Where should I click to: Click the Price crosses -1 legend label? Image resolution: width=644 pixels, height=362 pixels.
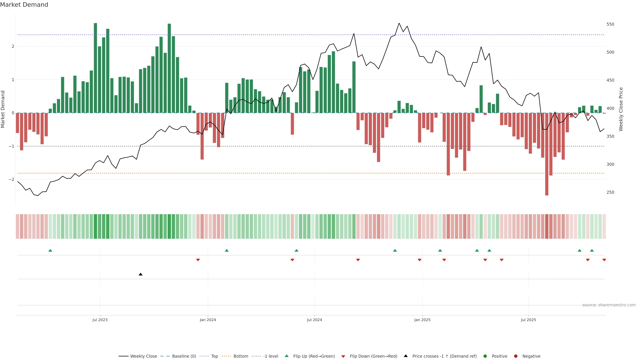444,356
